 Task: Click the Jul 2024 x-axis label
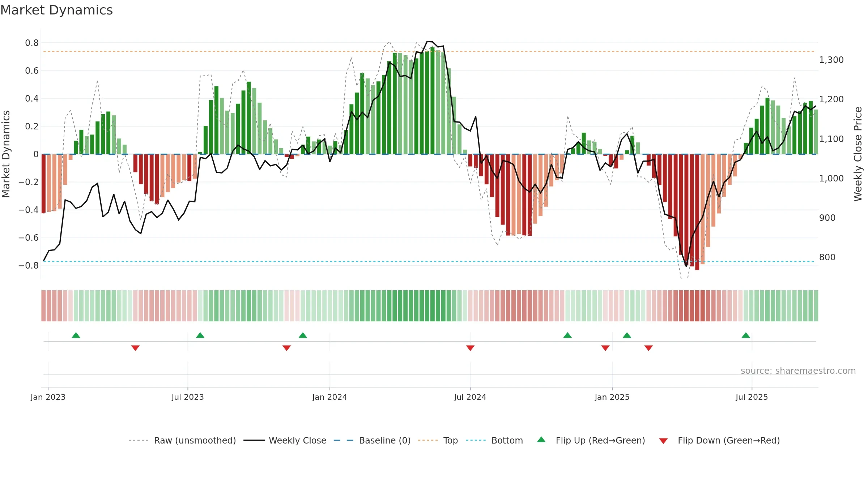point(470,397)
